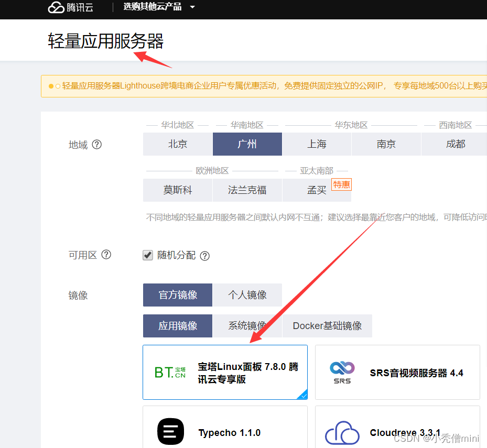
Task: Click the 华南地区 region group label
Action: click(x=247, y=125)
